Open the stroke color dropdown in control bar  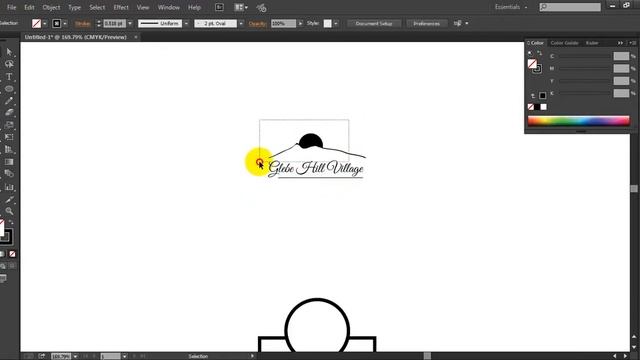click(65, 24)
